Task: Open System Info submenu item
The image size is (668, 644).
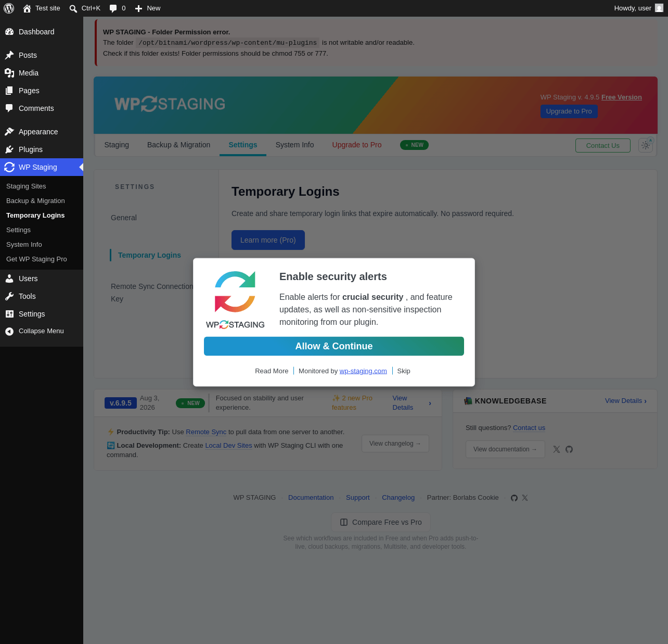Action: (24, 245)
